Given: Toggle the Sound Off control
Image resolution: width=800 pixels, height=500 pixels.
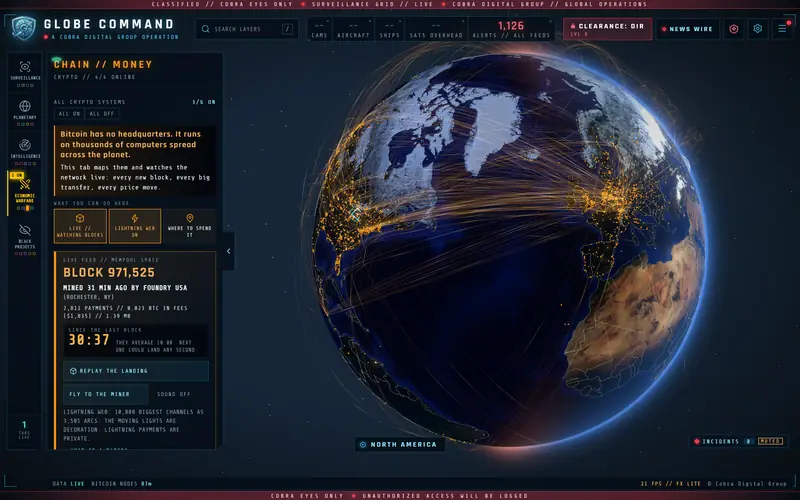Looking at the screenshot, I should click(173, 394).
